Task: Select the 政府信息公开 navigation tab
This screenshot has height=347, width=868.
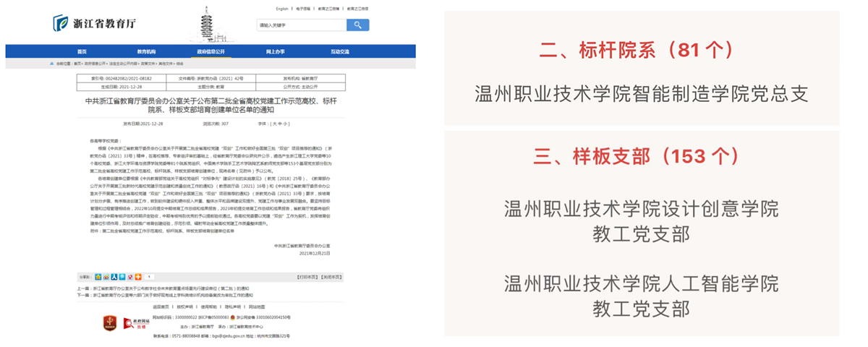Action: 210,52
